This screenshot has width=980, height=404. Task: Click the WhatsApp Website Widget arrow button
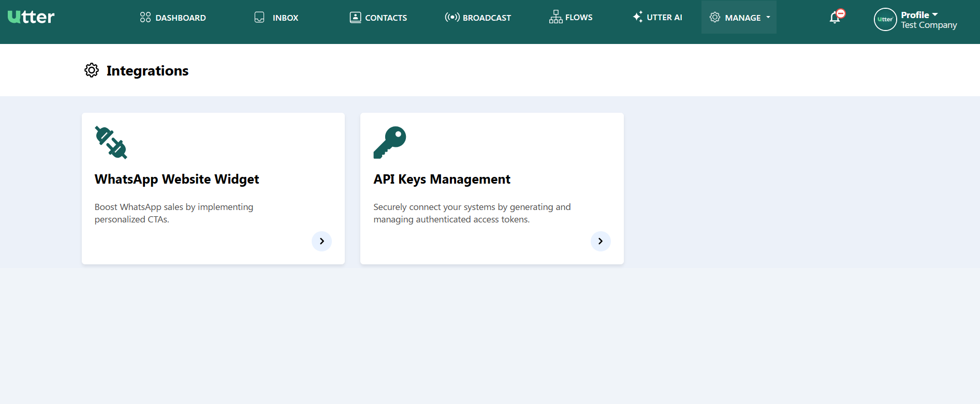322,241
